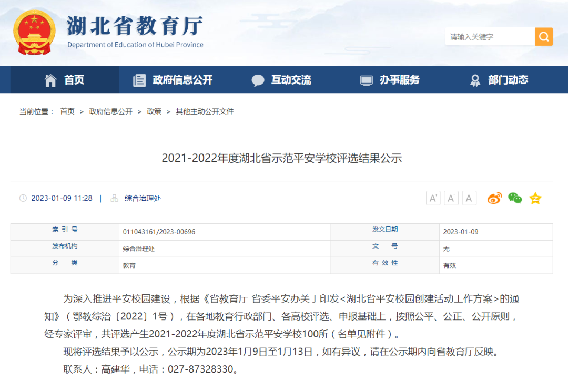Click the yellow QZone star icon
The image size is (568, 392).
tap(535, 198)
